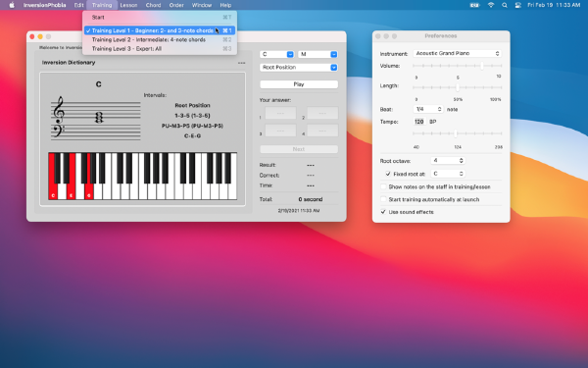This screenshot has height=368, width=588.
Task: Click the Play button
Action: pos(299,84)
